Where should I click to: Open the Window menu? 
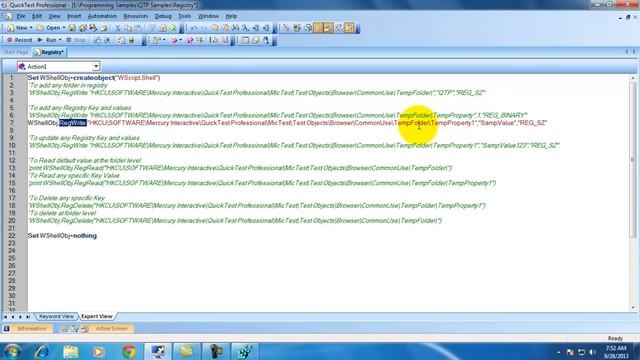[x=208, y=16]
